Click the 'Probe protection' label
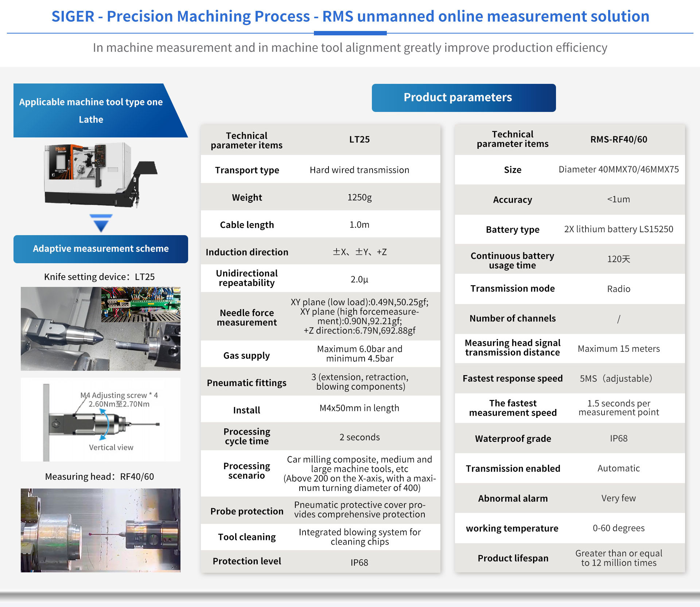The image size is (700, 607). pyautogui.click(x=247, y=511)
